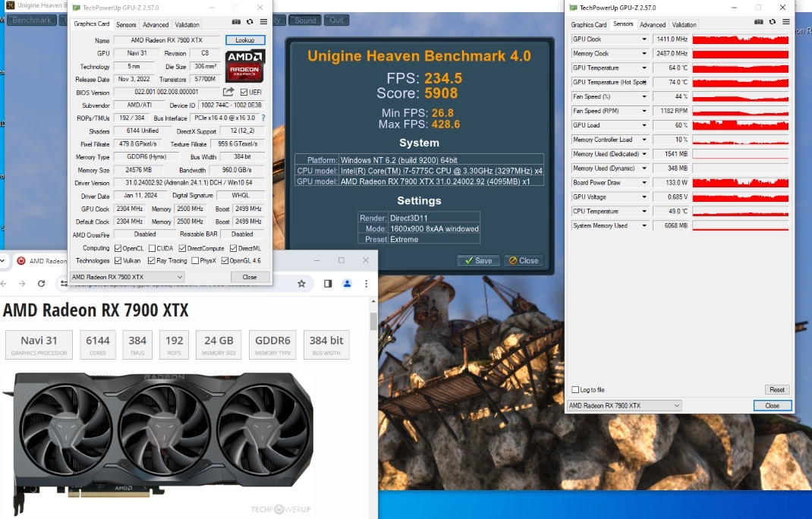Screen dimensions: 812x519
Task: Switch to Validation tab in left GPU-Z window
Action: tap(187, 24)
